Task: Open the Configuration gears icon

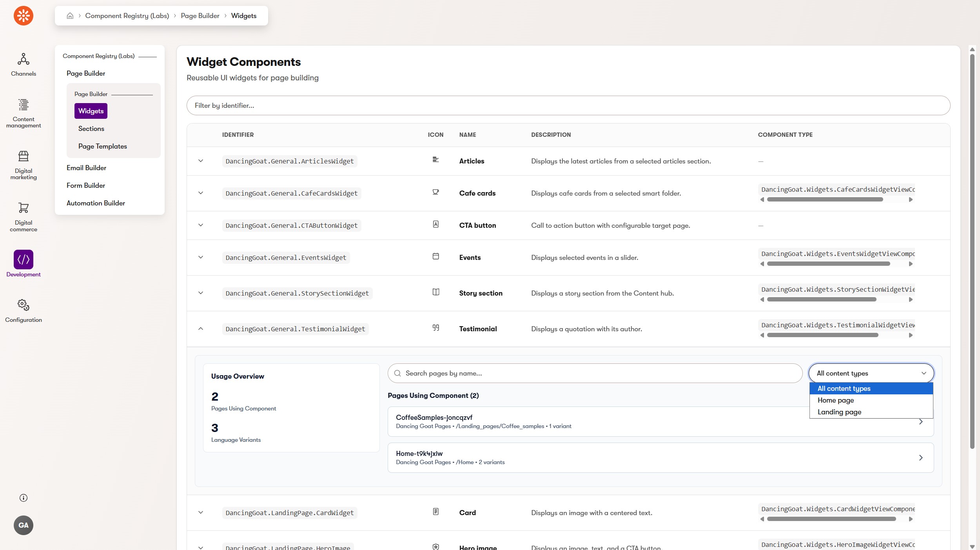Action: (24, 305)
